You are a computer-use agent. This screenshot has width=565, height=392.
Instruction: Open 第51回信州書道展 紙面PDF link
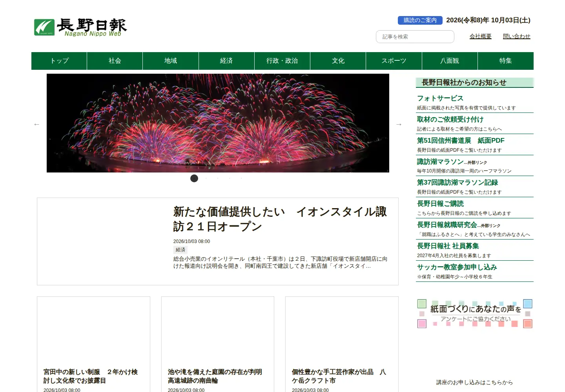(461, 140)
